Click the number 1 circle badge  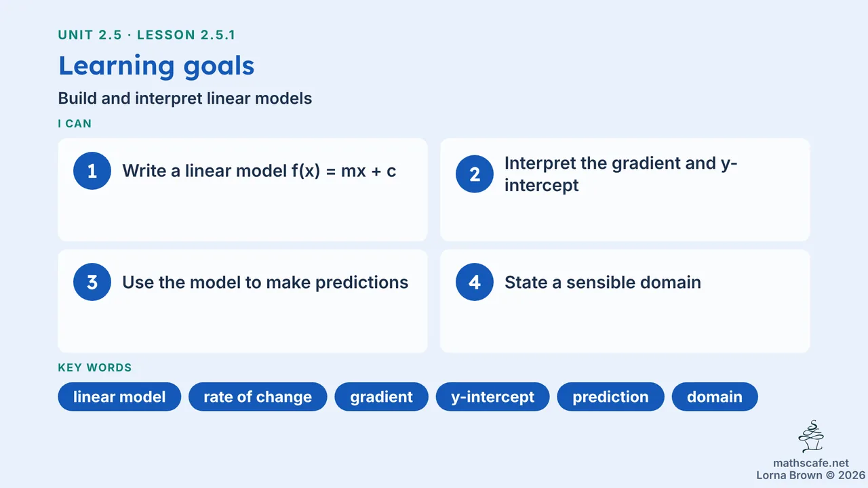(x=92, y=171)
